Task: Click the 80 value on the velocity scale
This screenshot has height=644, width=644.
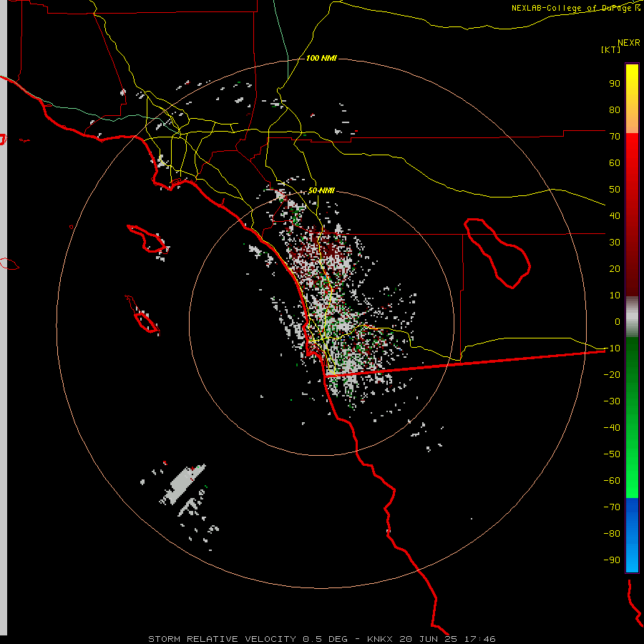Action: point(615,109)
